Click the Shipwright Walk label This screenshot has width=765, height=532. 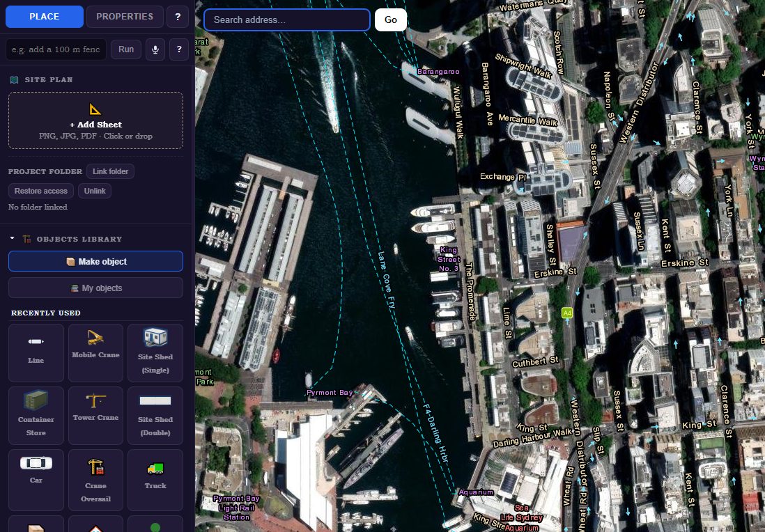pos(523,66)
